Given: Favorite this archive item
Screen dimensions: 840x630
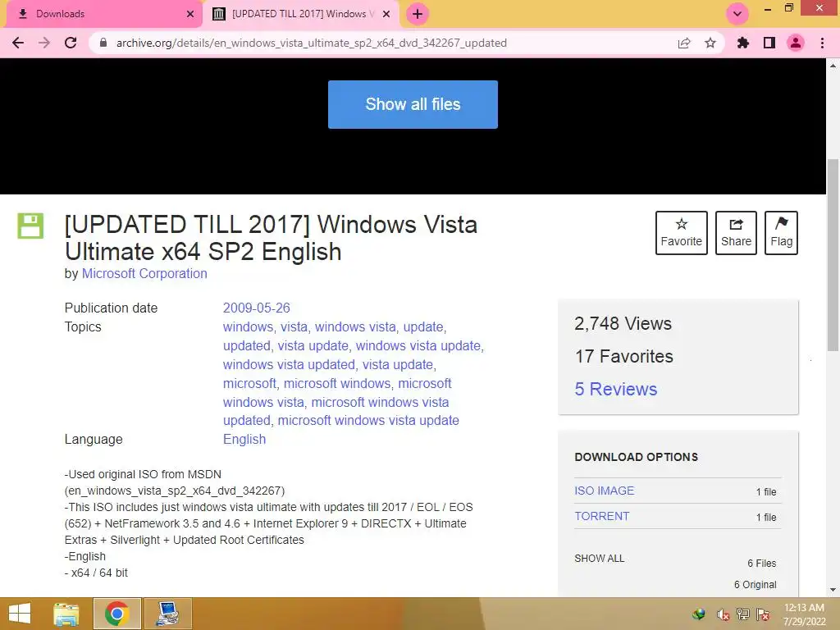Looking at the screenshot, I should click(x=682, y=232).
